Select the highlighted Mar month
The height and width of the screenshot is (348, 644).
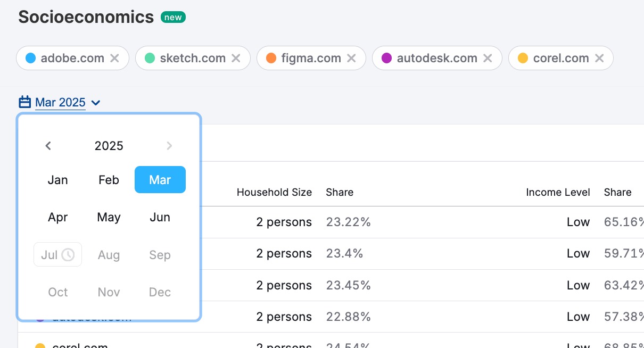click(160, 180)
